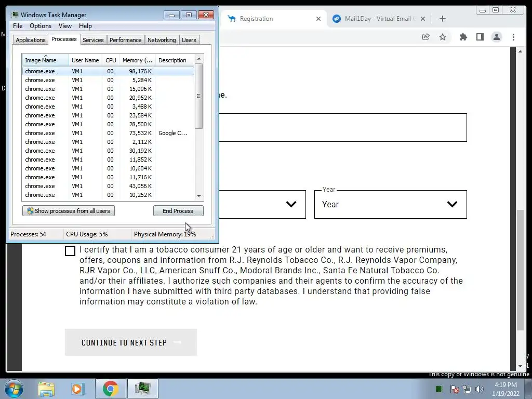Close the Mail1Day tab
The image size is (532, 399).
click(x=423, y=19)
